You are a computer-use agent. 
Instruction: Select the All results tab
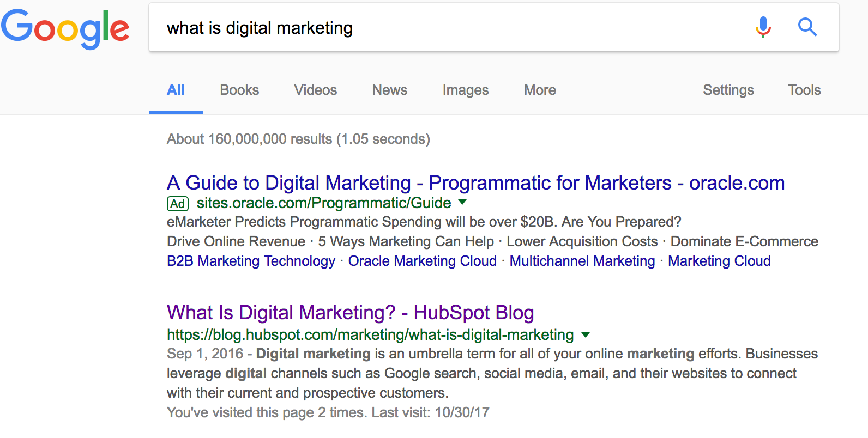tap(176, 90)
